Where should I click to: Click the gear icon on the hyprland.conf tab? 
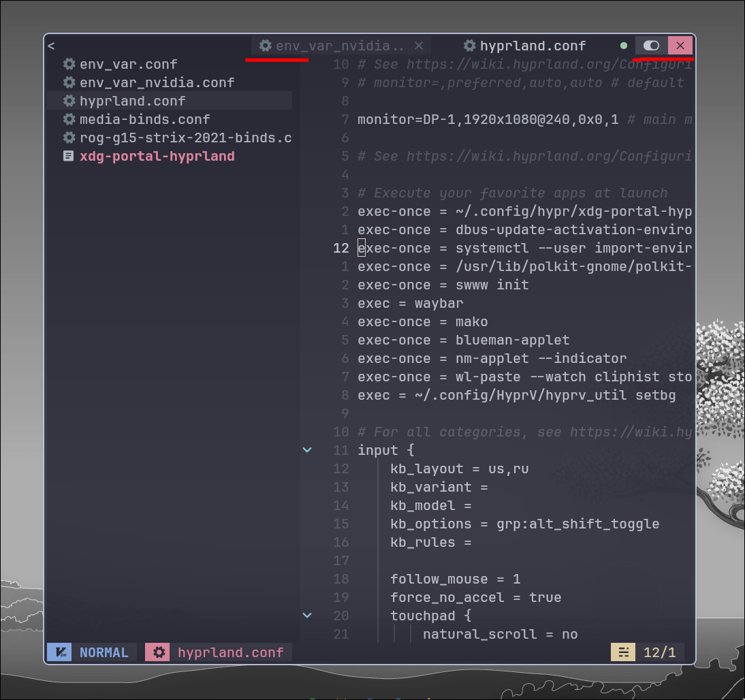click(469, 46)
